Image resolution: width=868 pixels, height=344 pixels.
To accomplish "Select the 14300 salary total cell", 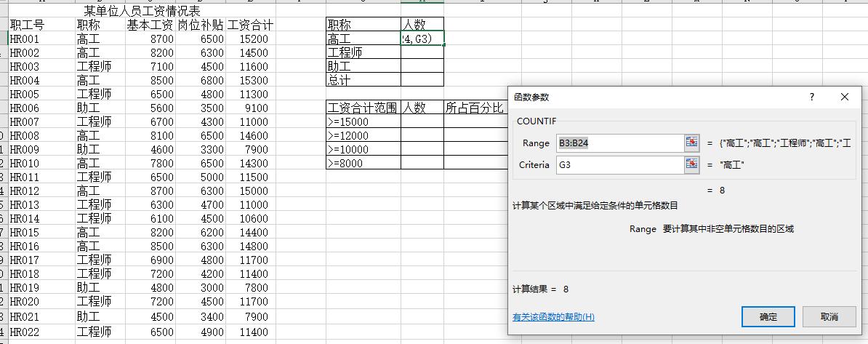I will 250,164.
